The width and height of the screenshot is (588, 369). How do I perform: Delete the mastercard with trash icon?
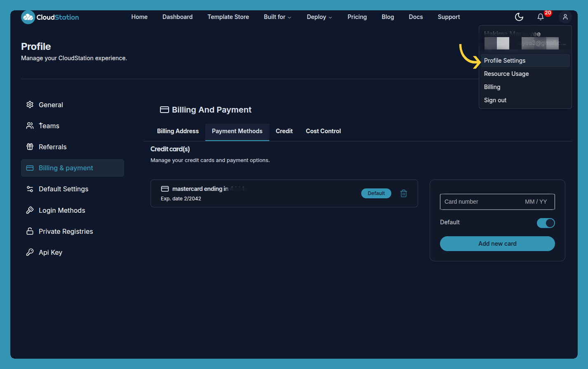tap(404, 193)
